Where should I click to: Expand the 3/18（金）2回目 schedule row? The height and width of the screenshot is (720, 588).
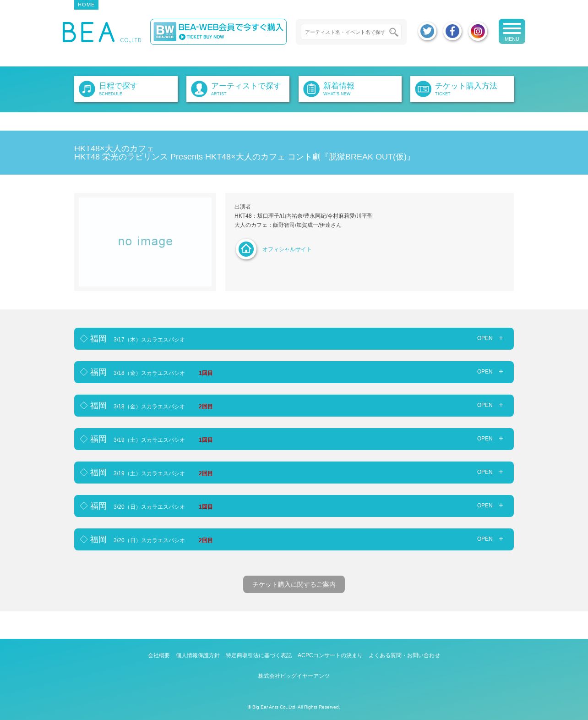click(294, 406)
